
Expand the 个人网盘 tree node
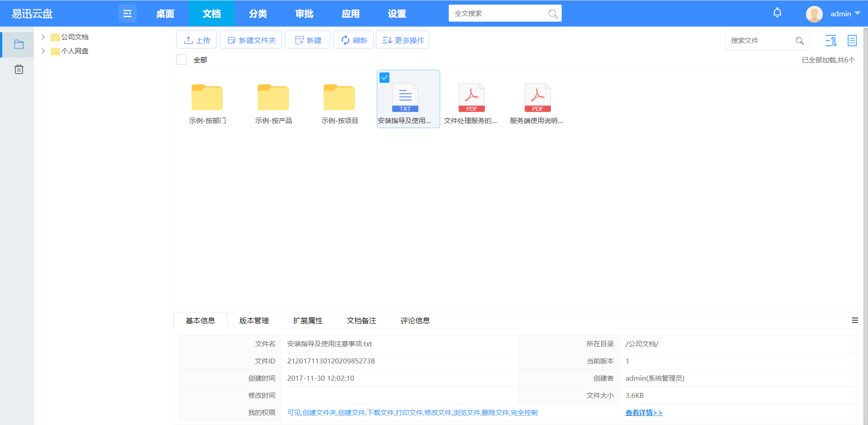(43, 51)
